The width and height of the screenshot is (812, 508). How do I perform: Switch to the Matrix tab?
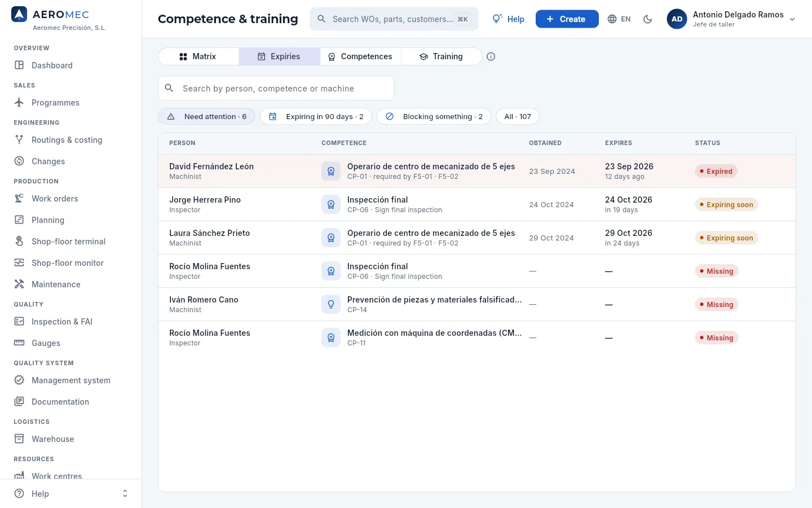198,56
